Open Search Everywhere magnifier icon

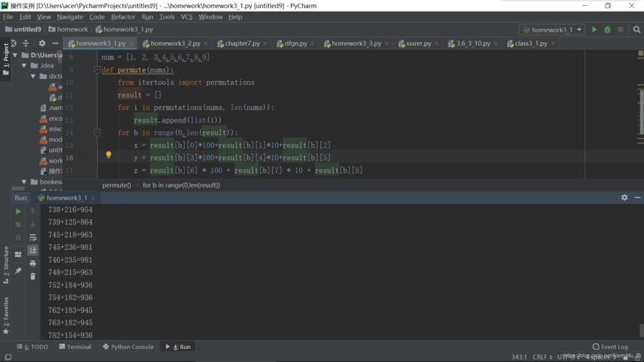coord(635,30)
